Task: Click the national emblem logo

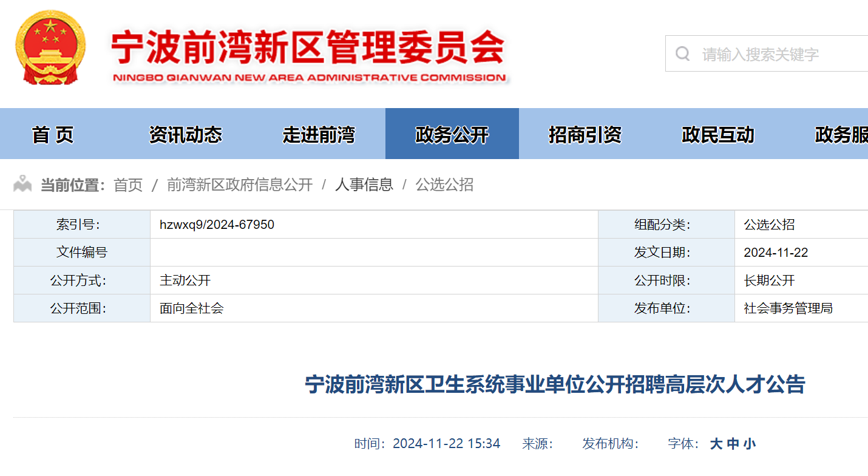Action: [x=50, y=47]
